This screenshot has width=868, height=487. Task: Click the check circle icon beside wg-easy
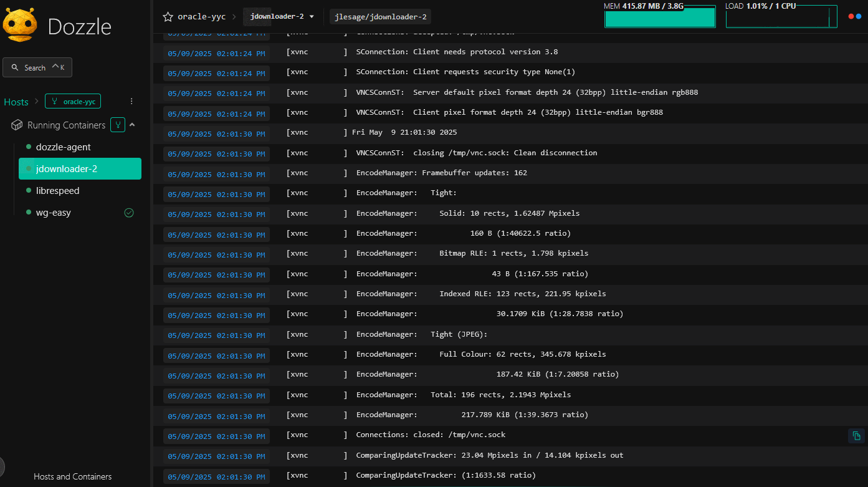tap(129, 213)
